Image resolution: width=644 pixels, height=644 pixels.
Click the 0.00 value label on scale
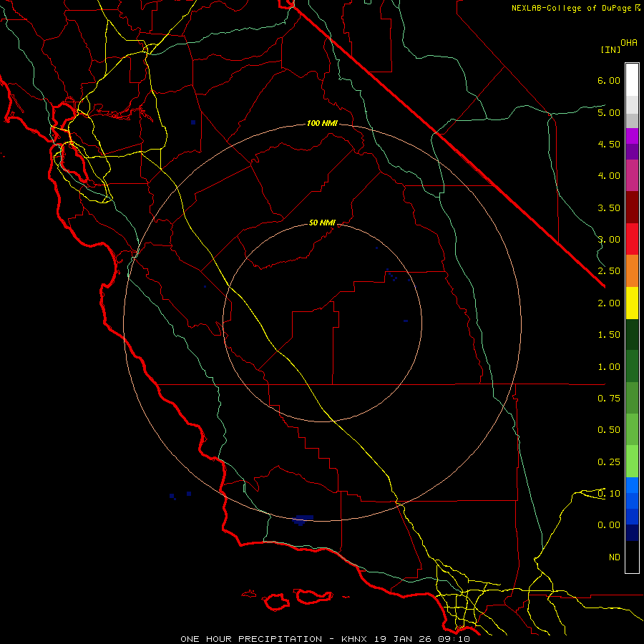609,525
